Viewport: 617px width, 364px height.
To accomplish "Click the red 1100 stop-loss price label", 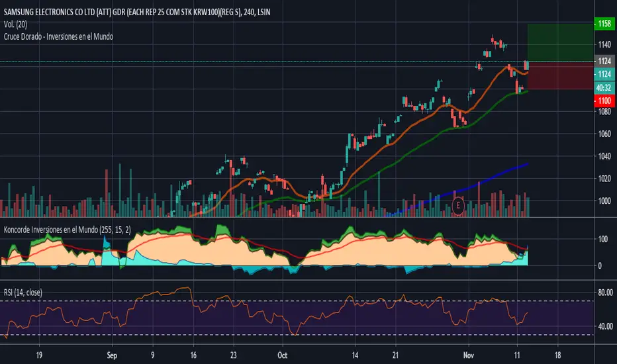I will (x=604, y=101).
